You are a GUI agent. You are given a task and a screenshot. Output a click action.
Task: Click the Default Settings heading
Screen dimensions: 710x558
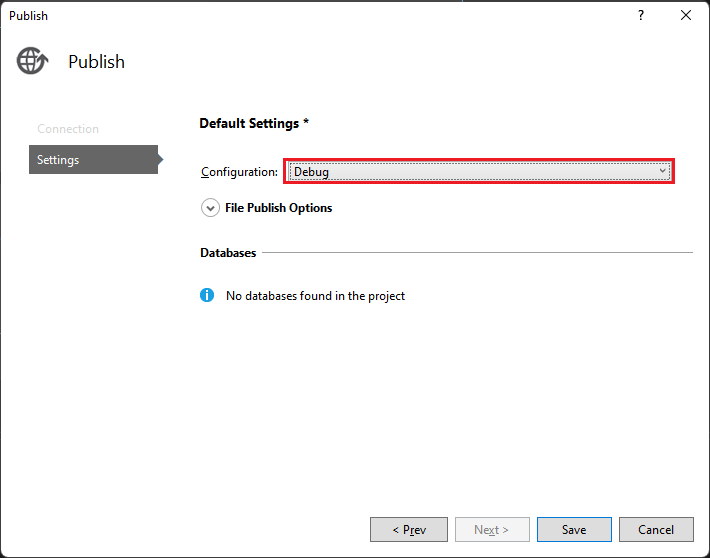click(x=254, y=124)
